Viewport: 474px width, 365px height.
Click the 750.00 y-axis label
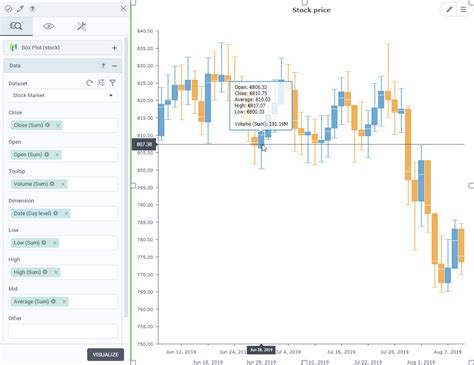[145, 344]
